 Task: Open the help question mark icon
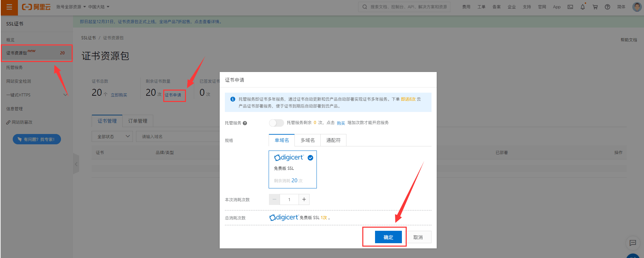(x=607, y=7)
